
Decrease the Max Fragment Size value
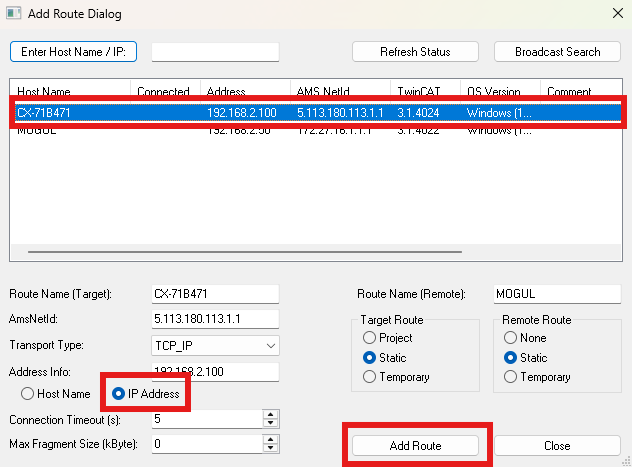pos(269,447)
